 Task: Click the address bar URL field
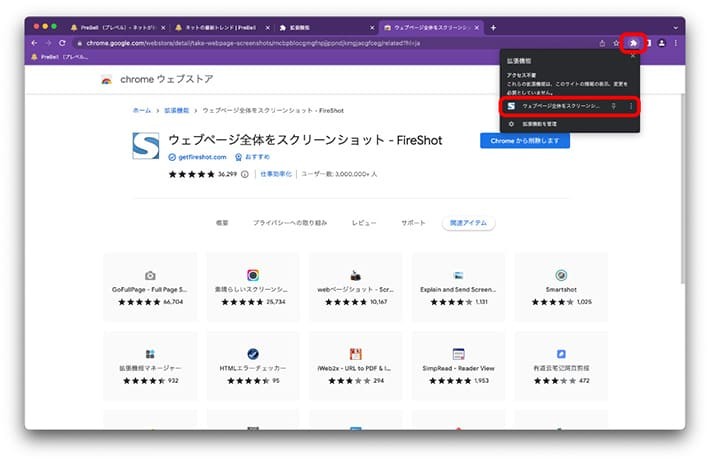point(335,43)
